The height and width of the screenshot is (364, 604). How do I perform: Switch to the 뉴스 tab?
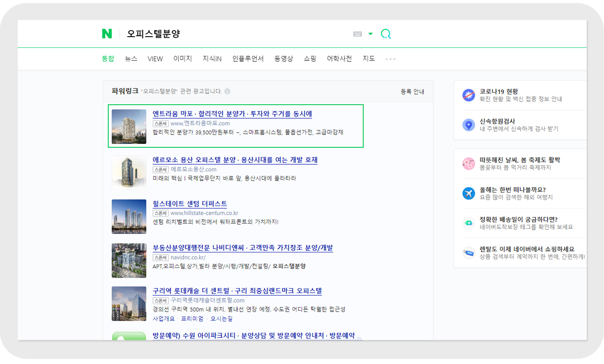131,59
